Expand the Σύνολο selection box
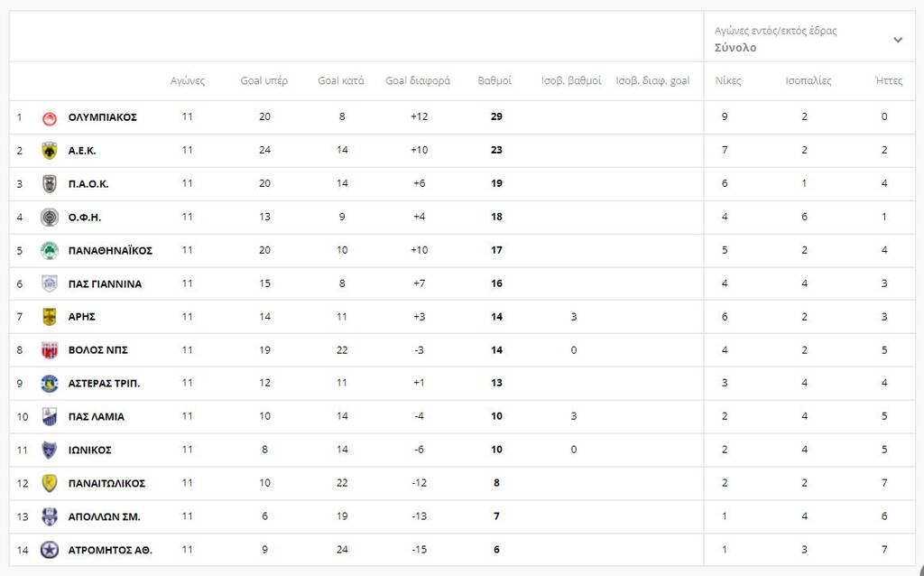 [808, 39]
